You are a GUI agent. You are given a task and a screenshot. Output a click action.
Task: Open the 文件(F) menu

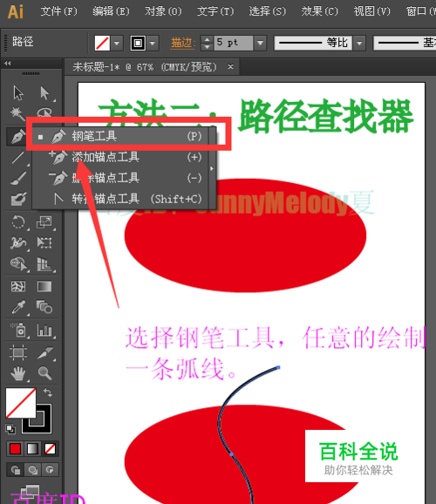tap(58, 11)
